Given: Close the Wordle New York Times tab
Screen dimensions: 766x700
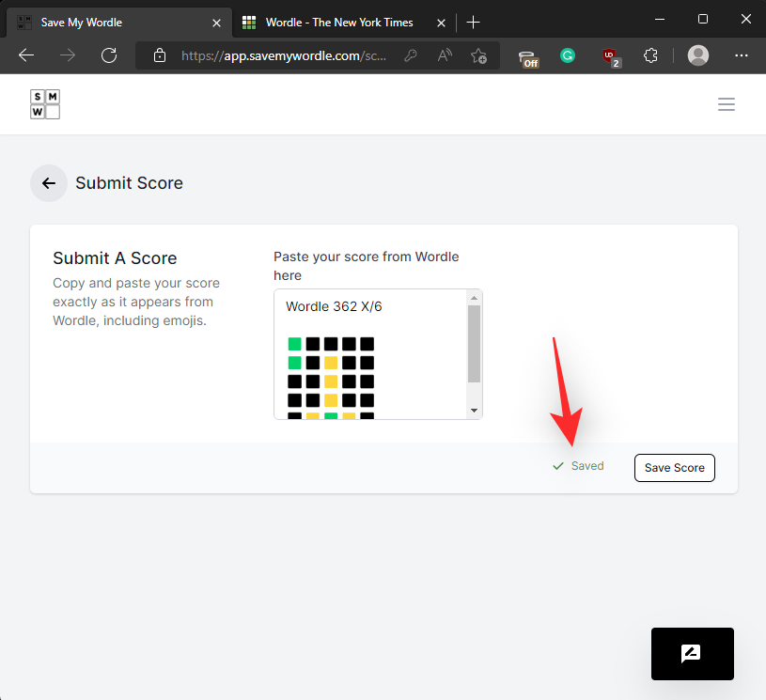Looking at the screenshot, I should (441, 23).
